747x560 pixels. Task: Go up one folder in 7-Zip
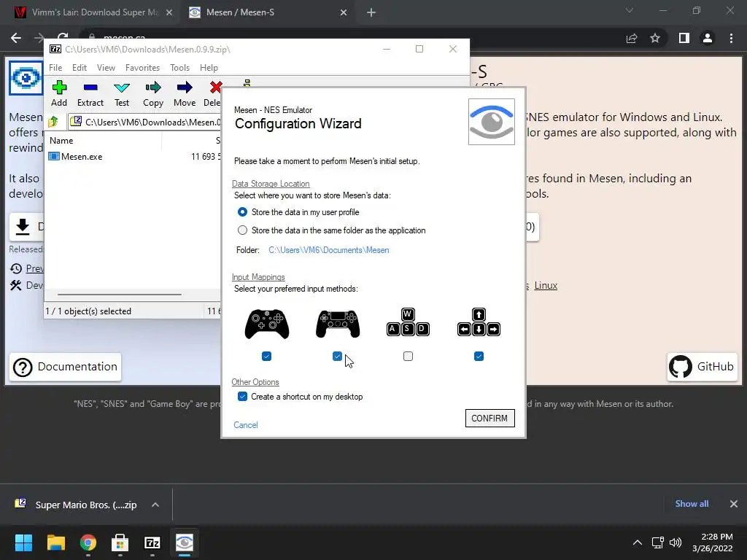tap(53, 122)
